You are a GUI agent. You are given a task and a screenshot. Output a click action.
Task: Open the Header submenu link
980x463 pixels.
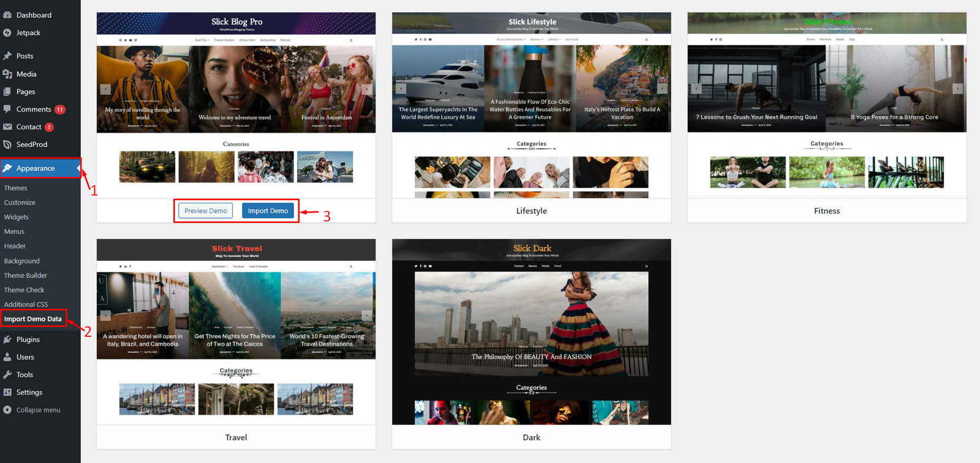[x=15, y=246]
